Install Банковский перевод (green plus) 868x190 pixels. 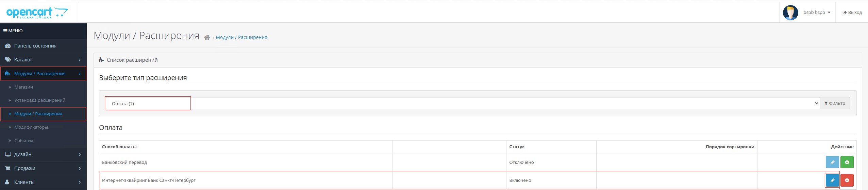point(847,162)
